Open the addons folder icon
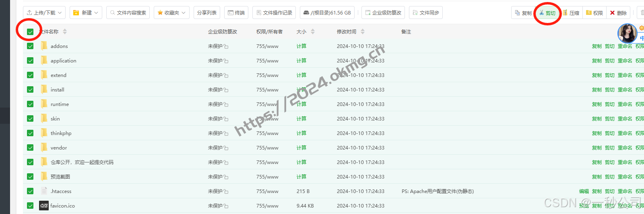This screenshot has height=214, width=644. pyautogui.click(x=44, y=46)
